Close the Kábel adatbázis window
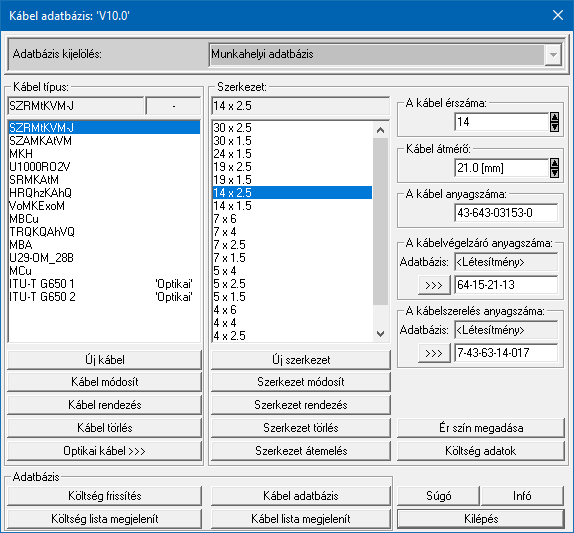 pos(558,15)
